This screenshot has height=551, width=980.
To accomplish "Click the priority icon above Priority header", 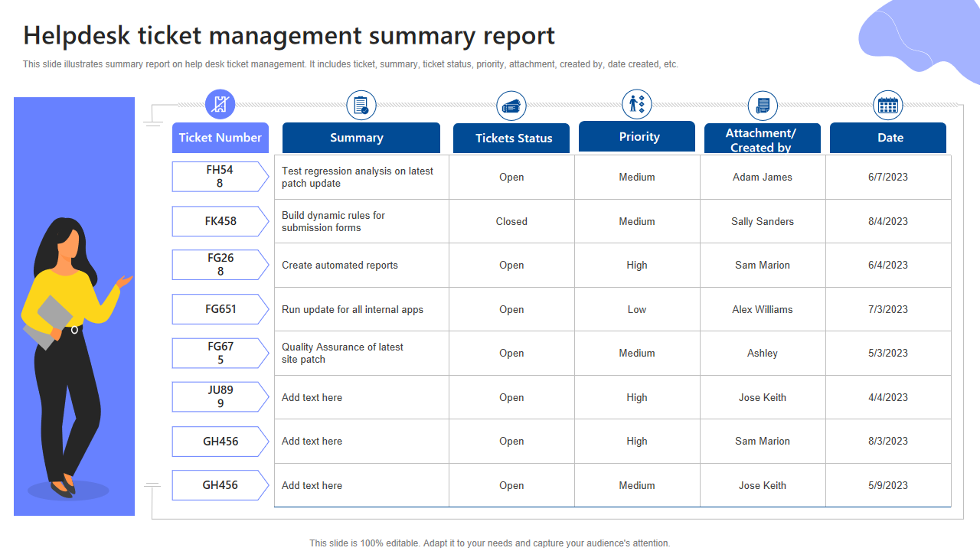I will coord(637,103).
